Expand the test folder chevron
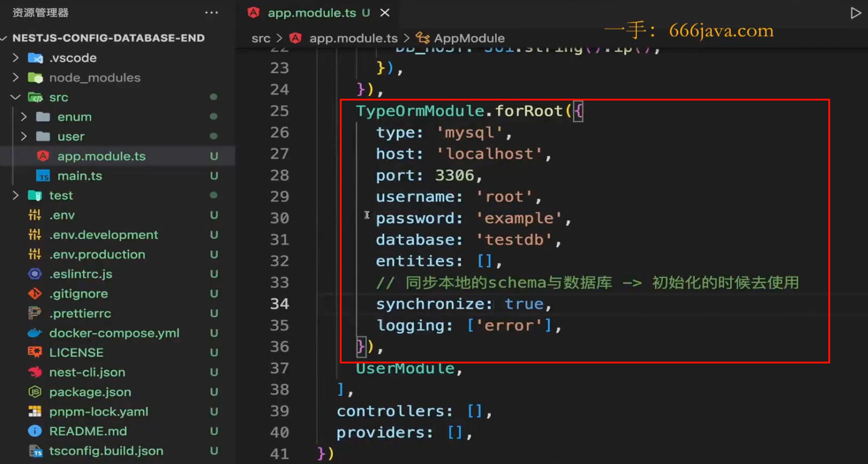Viewport: 868px width, 464px height. pyautogui.click(x=16, y=195)
